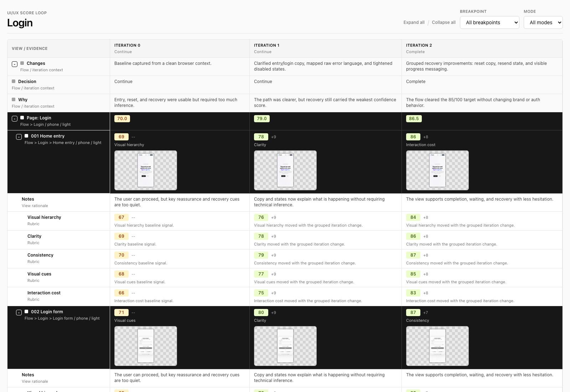Click the Visual hierarchy rubric row label

click(44, 217)
